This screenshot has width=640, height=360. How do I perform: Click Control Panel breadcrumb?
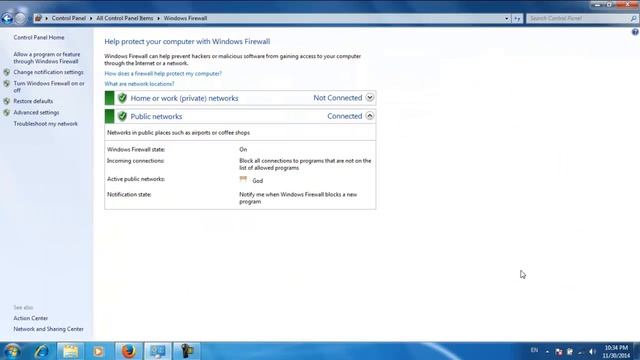[x=69, y=18]
